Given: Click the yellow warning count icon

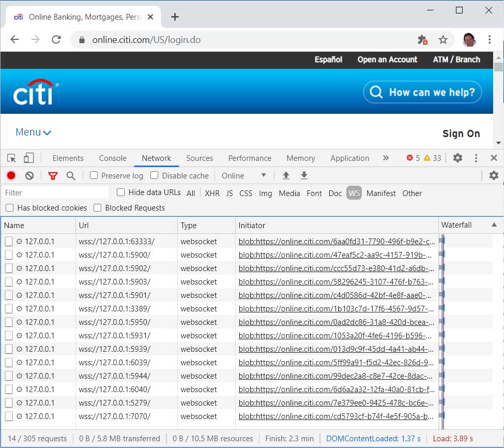Looking at the screenshot, I should point(427,158).
